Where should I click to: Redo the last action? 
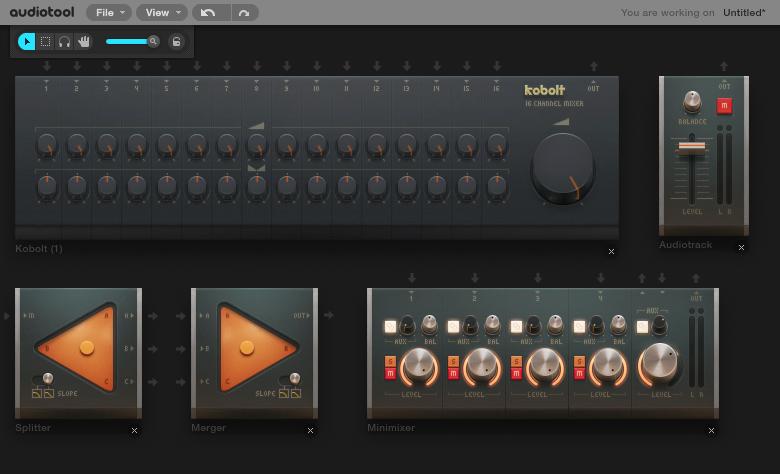(244, 13)
